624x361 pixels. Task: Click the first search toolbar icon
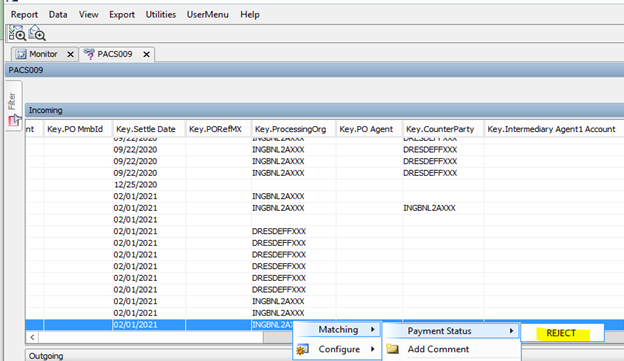click(17, 33)
